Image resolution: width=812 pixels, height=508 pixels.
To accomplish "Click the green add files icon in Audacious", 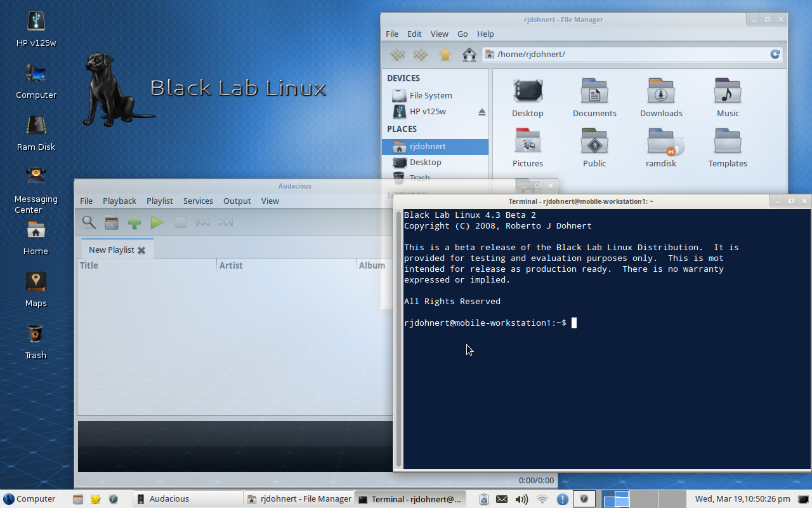I will pyautogui.click(x=134, y=223).
